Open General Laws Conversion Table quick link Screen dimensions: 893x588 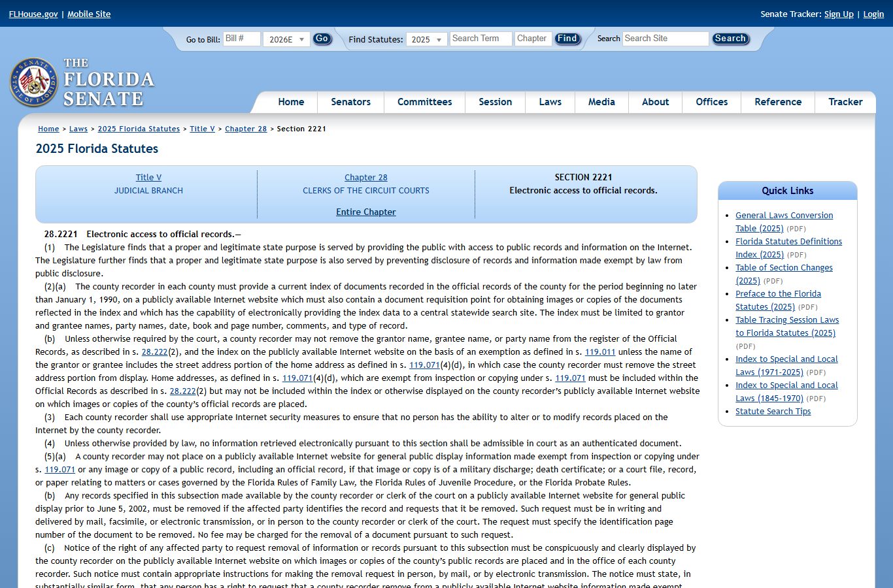coord(784,221)
